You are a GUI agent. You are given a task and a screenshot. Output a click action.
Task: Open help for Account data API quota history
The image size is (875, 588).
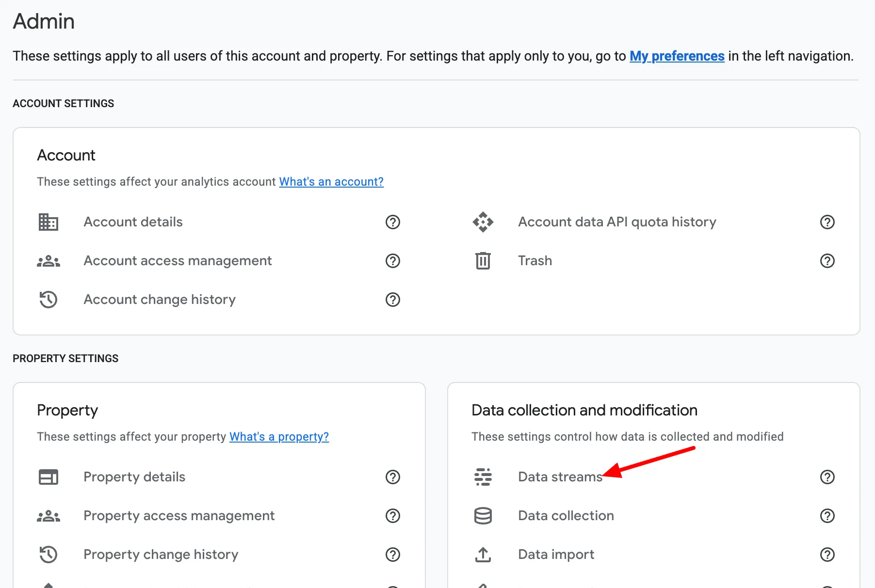coord(827,222)
